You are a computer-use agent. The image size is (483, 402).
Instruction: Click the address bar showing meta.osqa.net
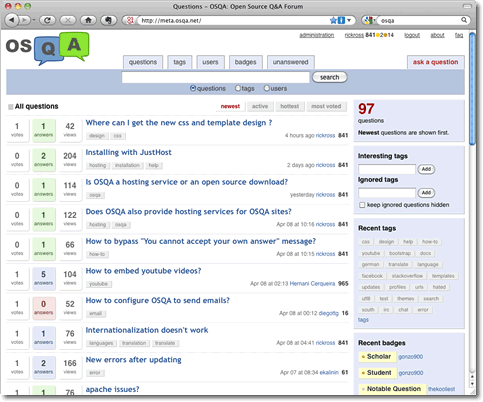(x=233, y=20)
